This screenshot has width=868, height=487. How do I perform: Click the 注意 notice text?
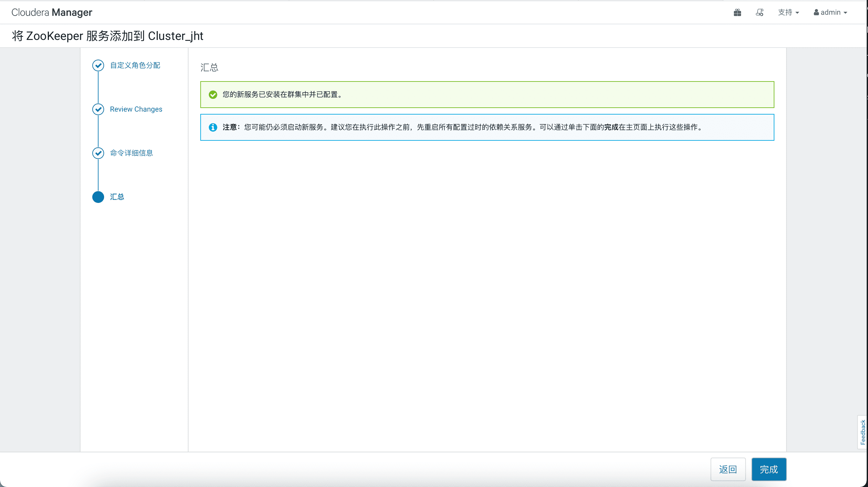(463, 127)
